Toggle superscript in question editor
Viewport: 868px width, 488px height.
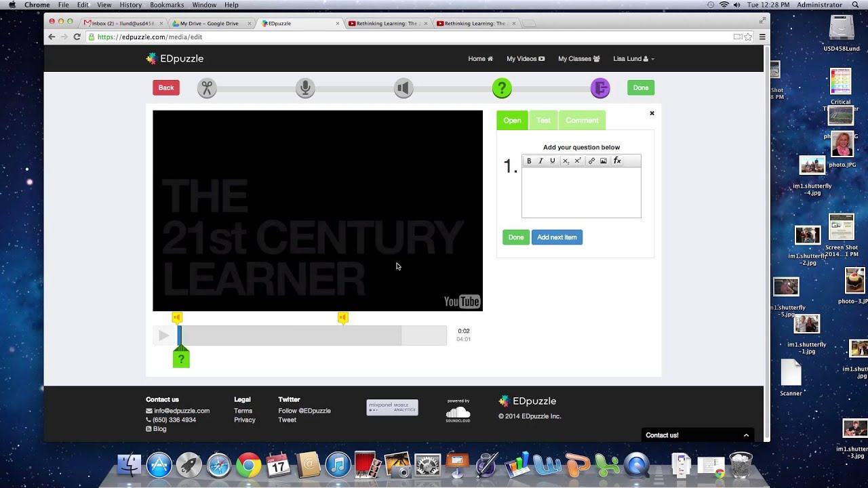coord(578,161)
